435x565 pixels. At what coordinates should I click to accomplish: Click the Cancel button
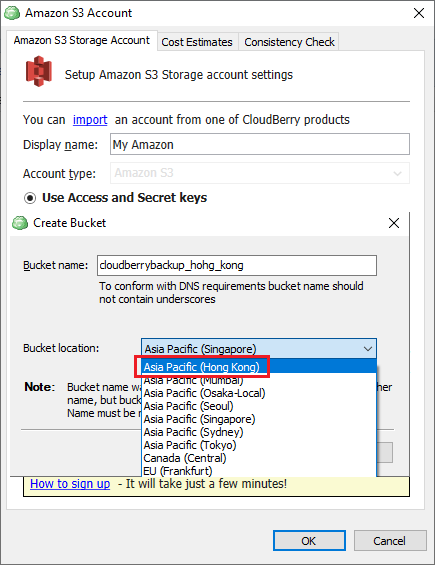click(x=390, y=540)
